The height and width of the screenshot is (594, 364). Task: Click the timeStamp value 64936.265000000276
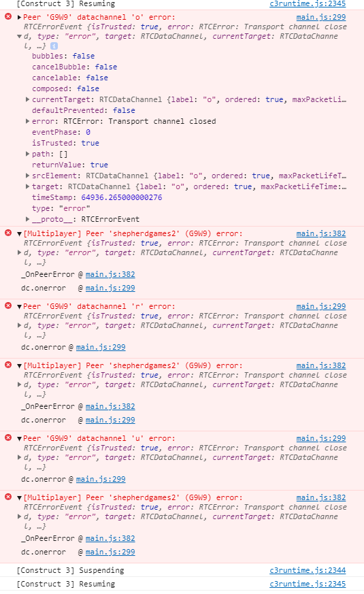[x=122, y=197]
